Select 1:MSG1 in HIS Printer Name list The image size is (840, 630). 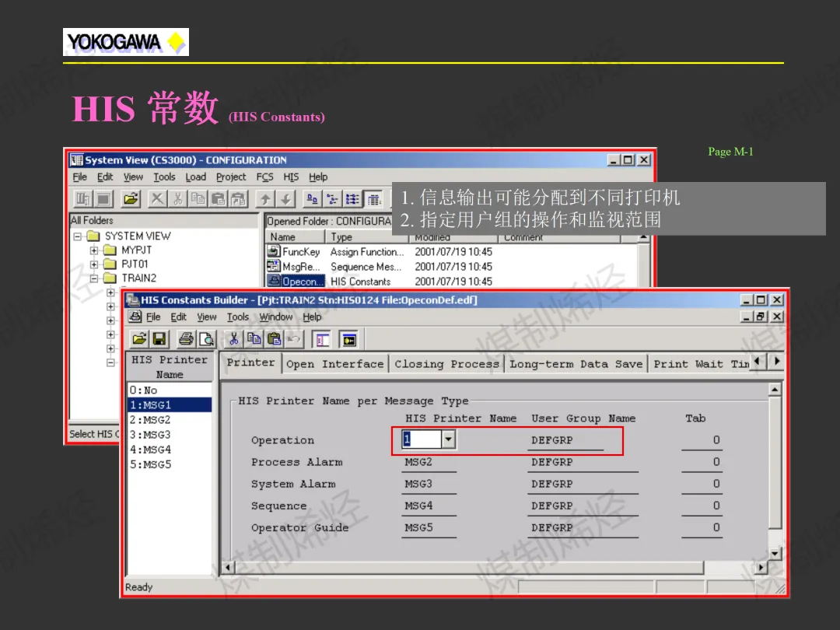click(170, 405)
